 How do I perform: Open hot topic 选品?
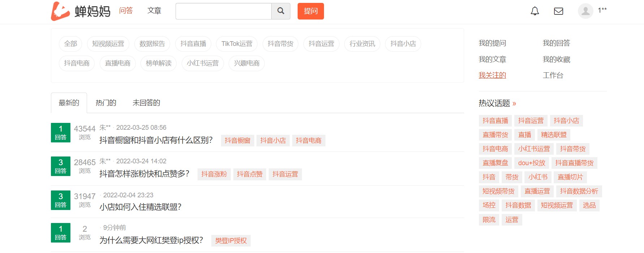click(x=589, y=205)
